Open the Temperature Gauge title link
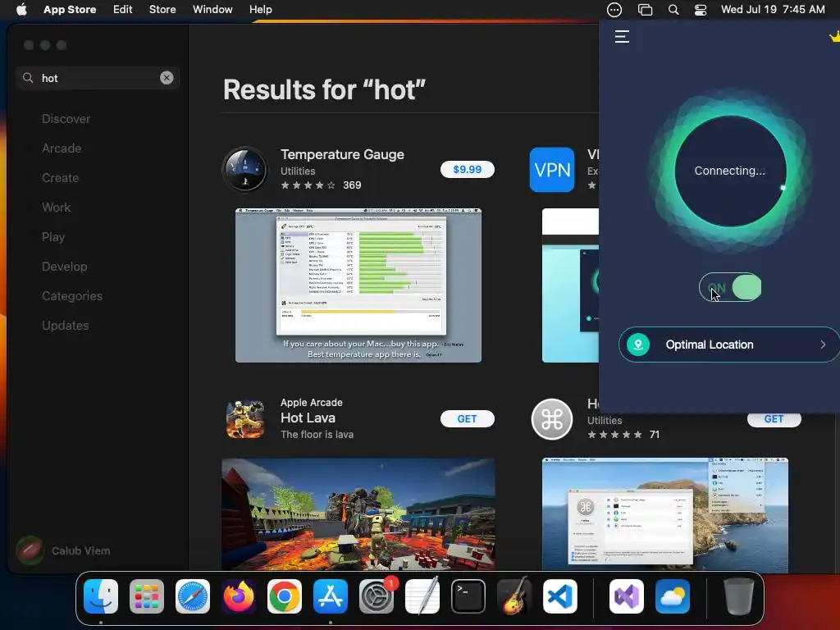The width and height of the screenshot is (840, 630). coord(342,154)
